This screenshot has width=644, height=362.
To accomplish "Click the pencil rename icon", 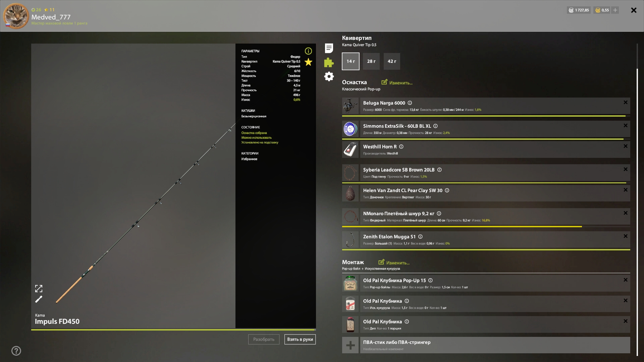I will (x=39, y=299).
